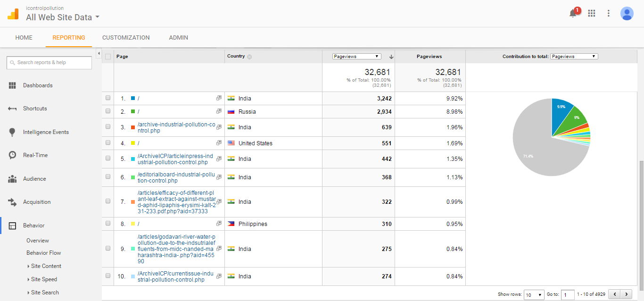
Task: Open Contribution to total Pageviews dropdown
Action: pos(574,57)
